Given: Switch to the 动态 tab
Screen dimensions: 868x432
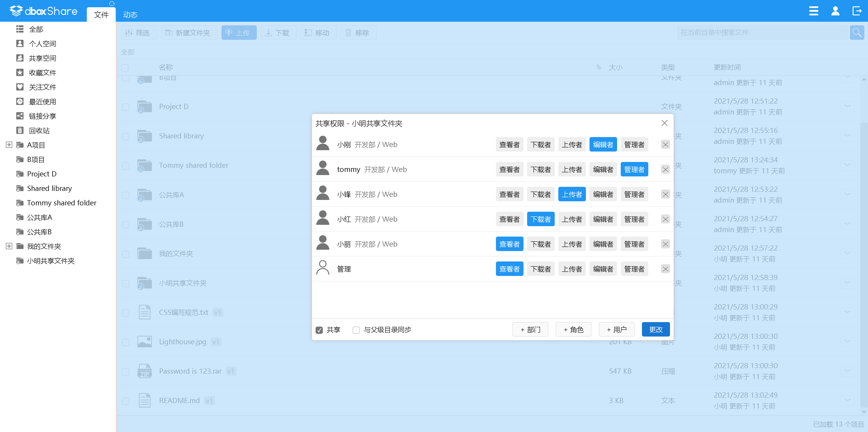Looking at the screenshot, I should 130,14.
